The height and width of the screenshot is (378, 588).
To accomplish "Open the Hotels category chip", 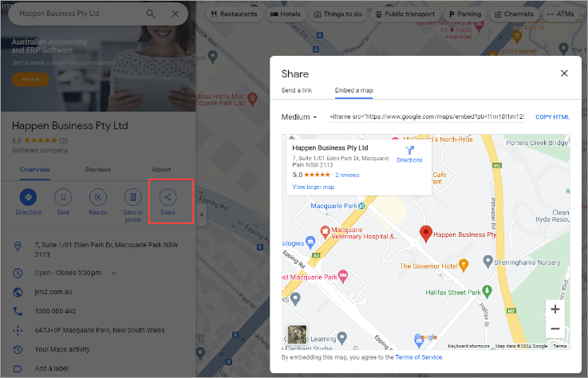I will (286, 14).
